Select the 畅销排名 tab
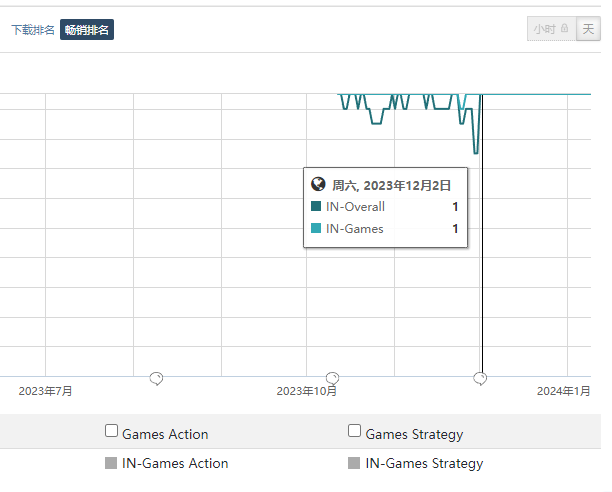The width and height of the screenshot is (612, 492). 87,30
